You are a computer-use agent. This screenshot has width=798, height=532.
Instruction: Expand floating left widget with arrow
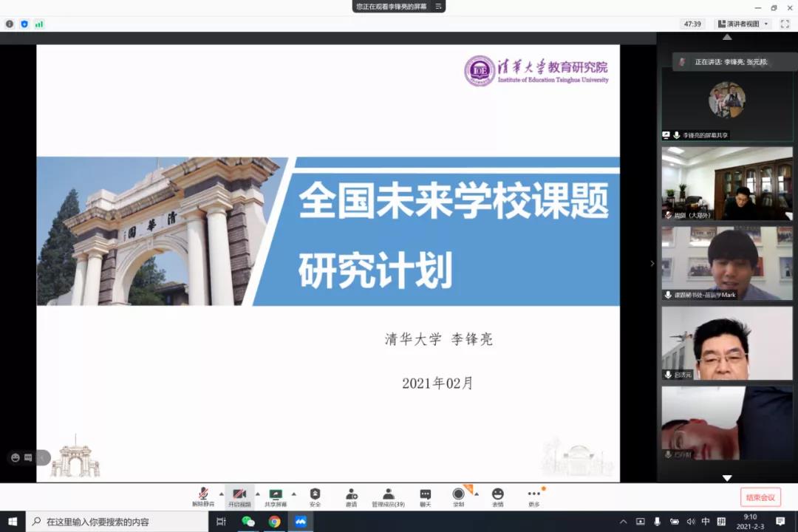point(43,457)
